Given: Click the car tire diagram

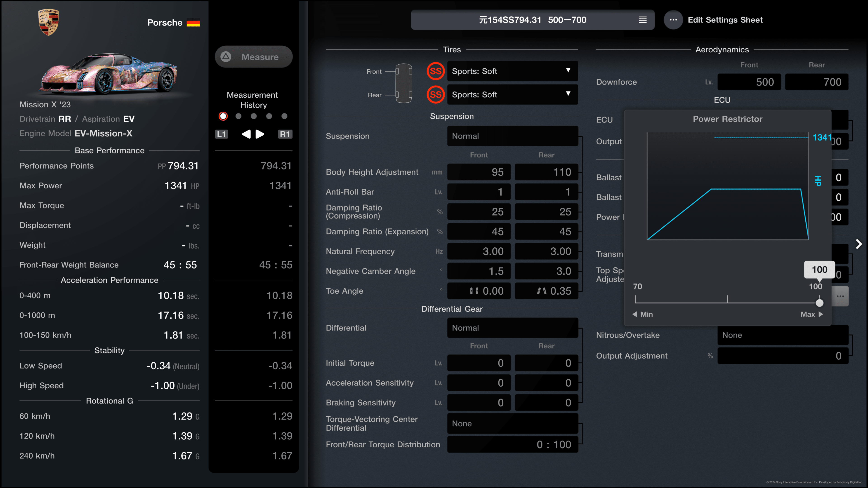Looking at the screenshot, I should (403, 83).
